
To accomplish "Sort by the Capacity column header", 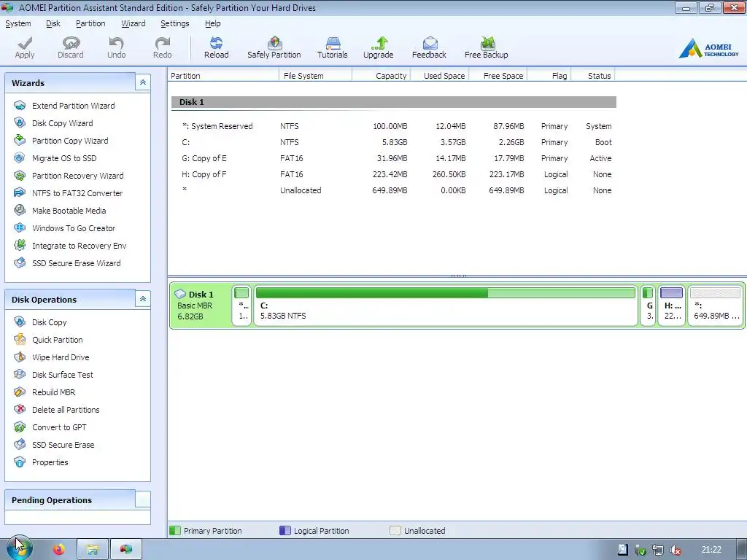I will 381,76.
